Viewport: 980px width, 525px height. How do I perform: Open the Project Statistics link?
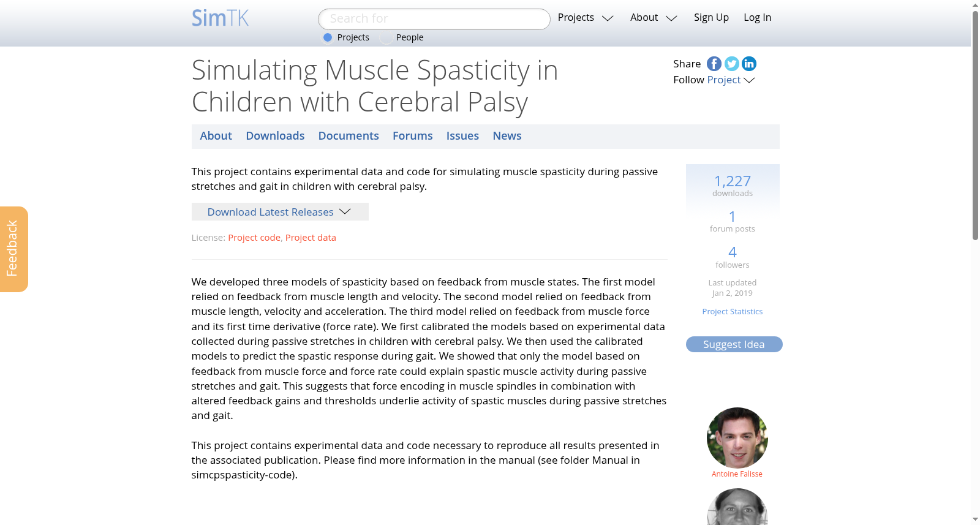733,311
